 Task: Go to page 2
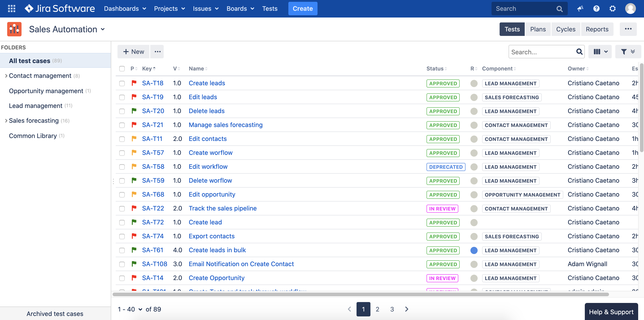(x=378, y=309)
